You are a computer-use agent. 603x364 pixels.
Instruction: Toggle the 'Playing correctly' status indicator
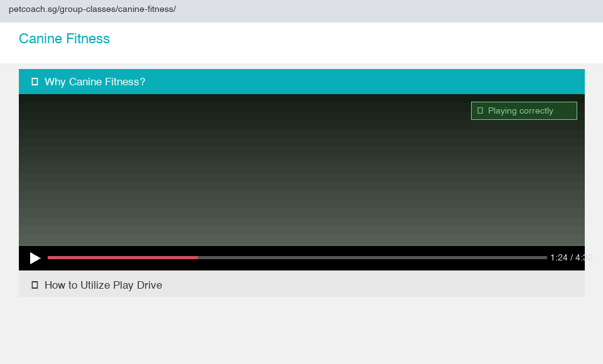[x=523, y=110]
